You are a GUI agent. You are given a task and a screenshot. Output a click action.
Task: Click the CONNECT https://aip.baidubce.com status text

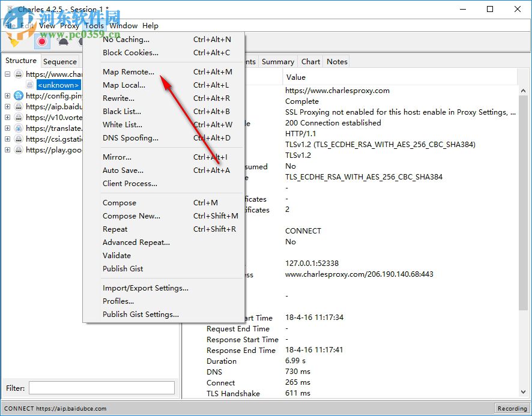[55, 409]
